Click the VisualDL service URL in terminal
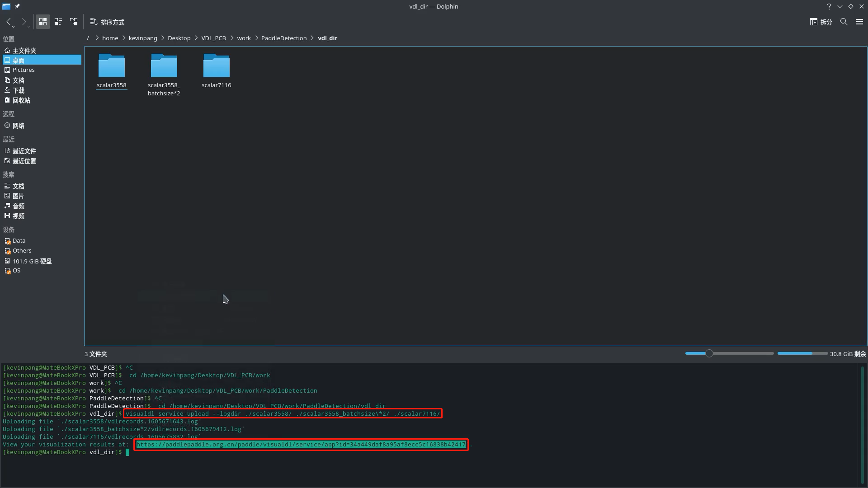Viewport: 868px width, 488px height. point(301,444)
